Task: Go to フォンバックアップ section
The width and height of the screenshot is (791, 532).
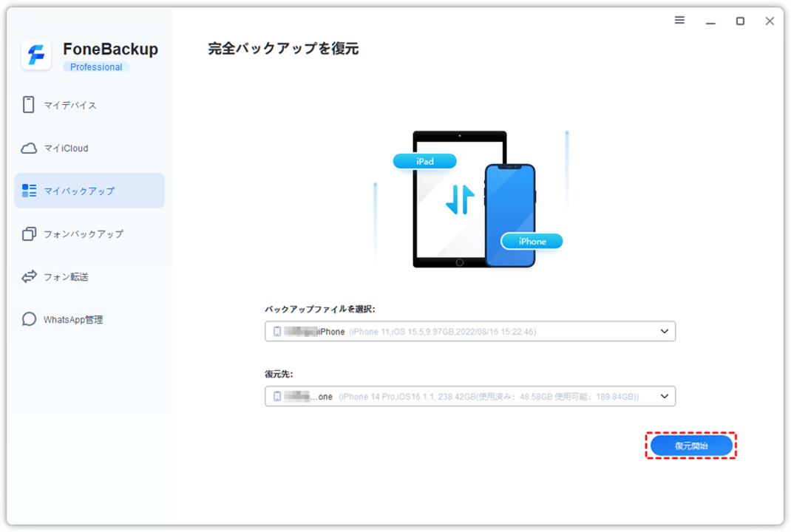Action: click(89, 234)
